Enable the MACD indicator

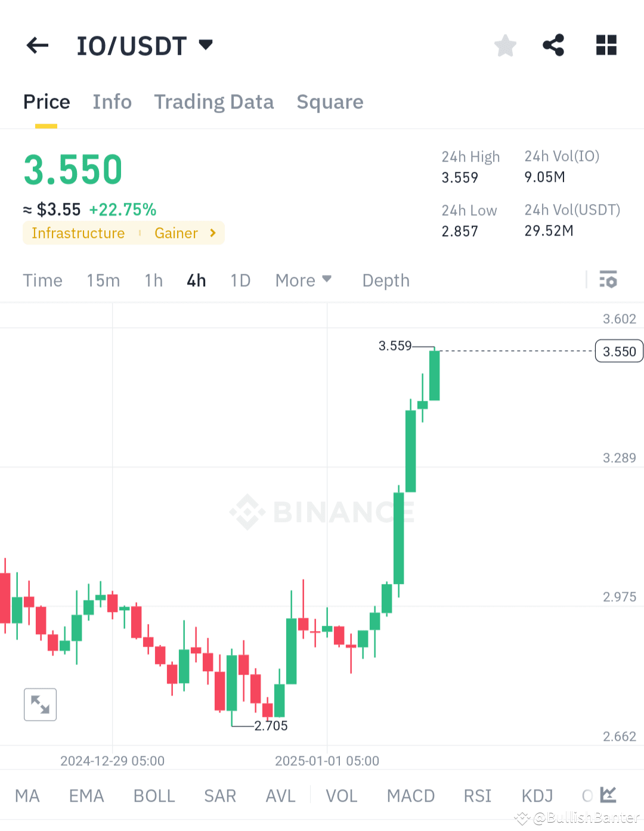(x=411, y=795)
